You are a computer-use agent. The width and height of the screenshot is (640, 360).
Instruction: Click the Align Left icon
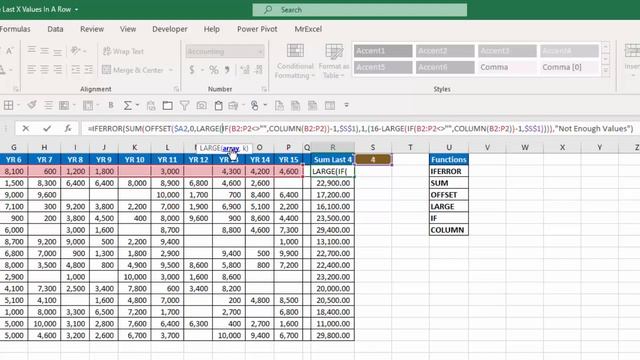(31, 70)
